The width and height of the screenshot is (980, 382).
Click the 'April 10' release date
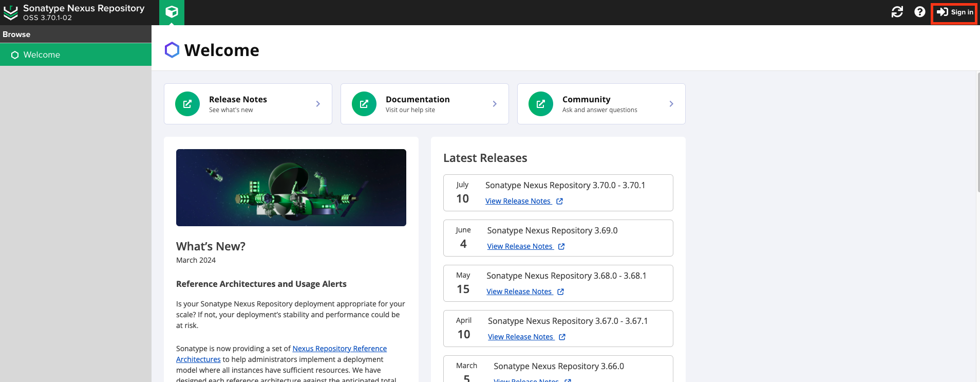(464, 329)
